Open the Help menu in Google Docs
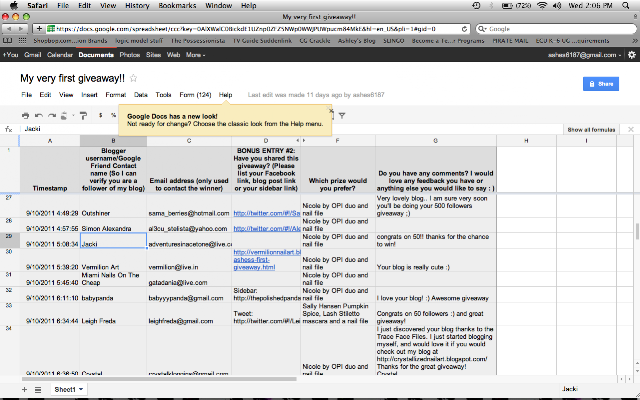 coord(226,95)
